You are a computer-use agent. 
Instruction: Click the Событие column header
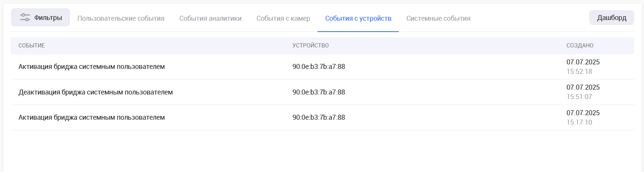click(32, 46)
